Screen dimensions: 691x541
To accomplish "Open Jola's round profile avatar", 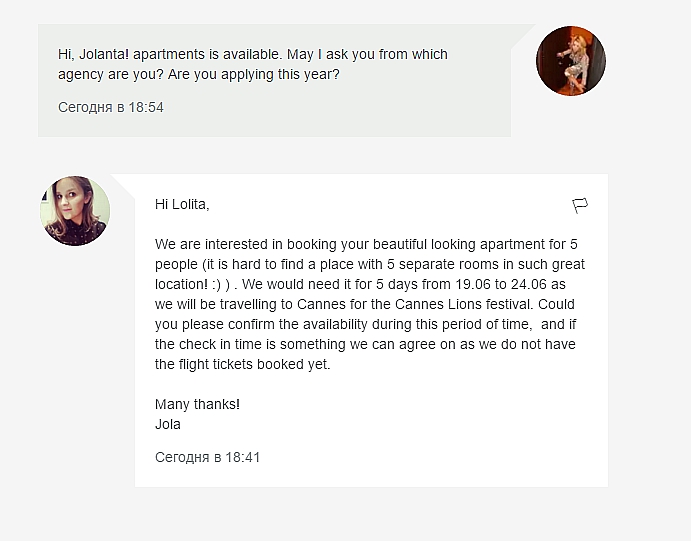I will [75, 211].
